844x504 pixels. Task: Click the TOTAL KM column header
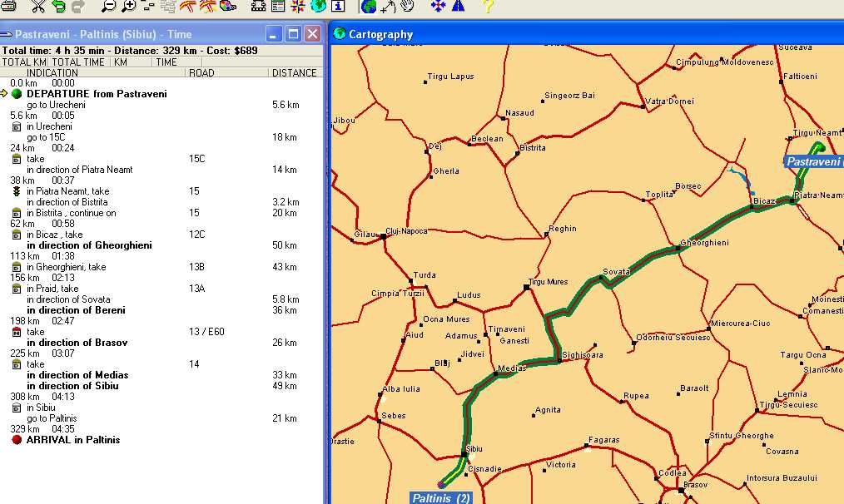23,62
